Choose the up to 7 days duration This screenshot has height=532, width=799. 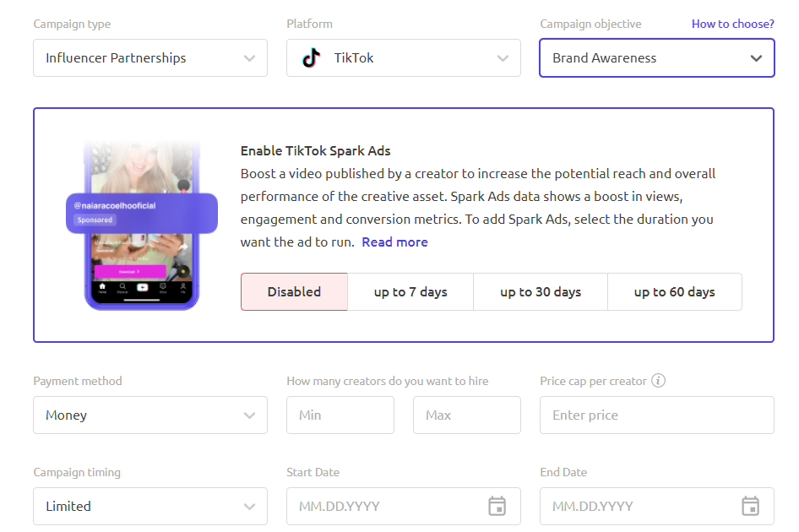pyautogui.click(x=410, y=292)
